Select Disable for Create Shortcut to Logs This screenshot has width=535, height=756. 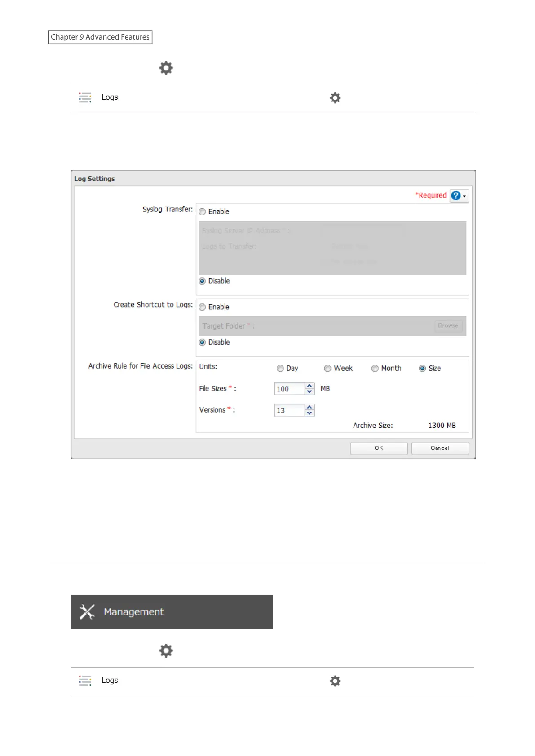click(x=202, y=343)
